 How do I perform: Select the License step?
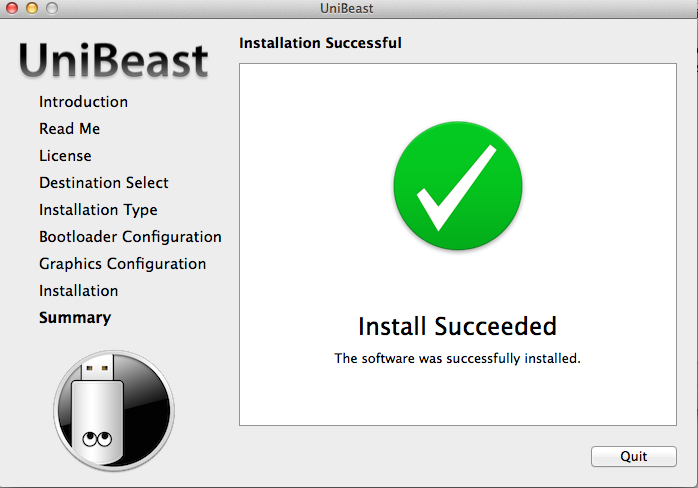click(65, 156)
